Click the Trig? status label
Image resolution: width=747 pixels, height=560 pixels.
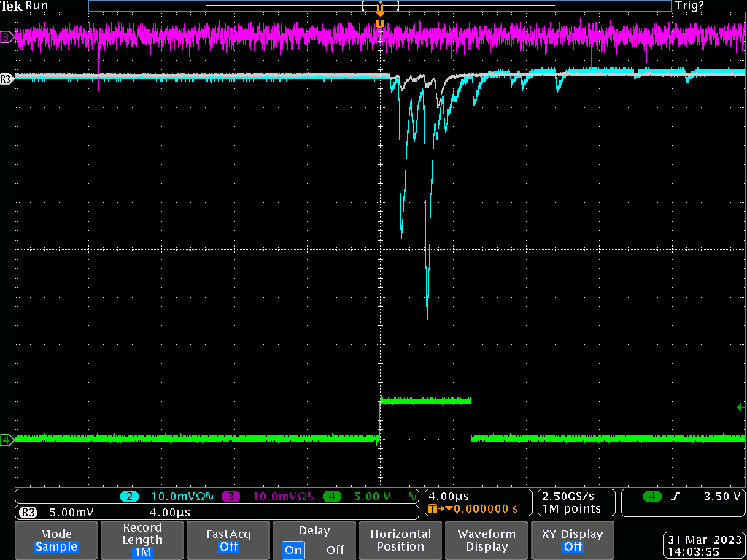(x=689, y=5)
